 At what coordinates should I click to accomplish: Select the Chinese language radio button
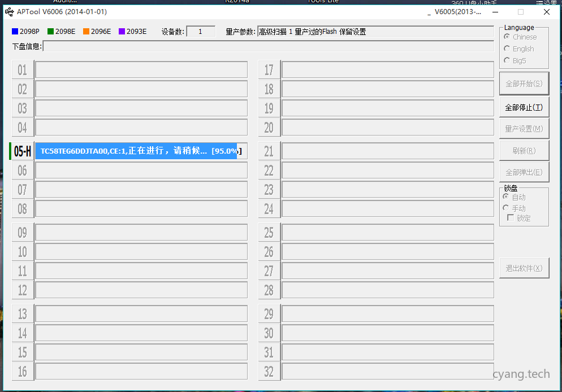pos(507,37)
